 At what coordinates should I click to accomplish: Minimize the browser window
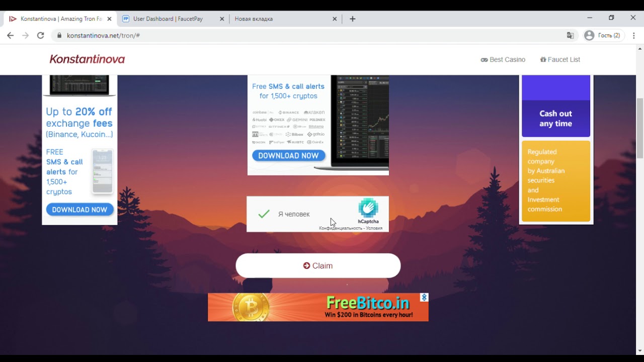(x=590, y=18)
